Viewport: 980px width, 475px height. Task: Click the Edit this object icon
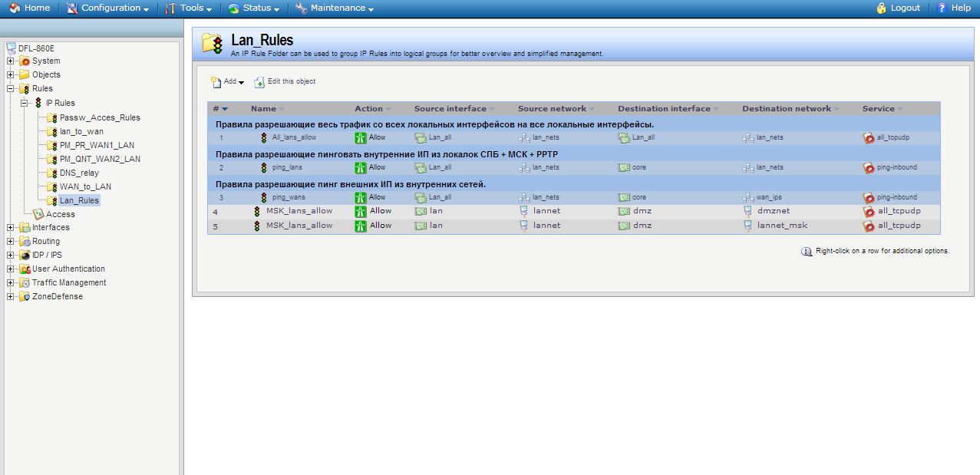(259, 81)
